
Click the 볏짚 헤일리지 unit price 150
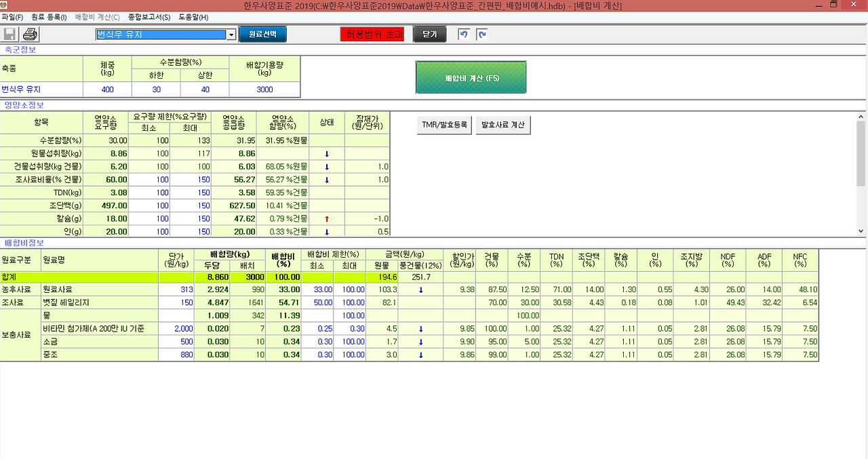click(176, 302)
